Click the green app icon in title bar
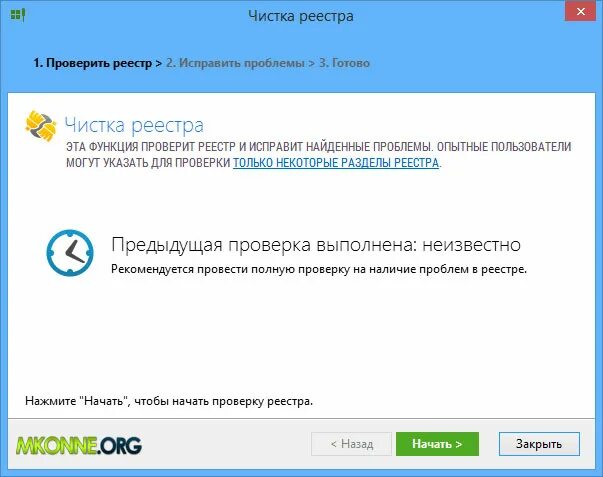This screenshot has width=603, height=477. (x=18, y=15)
